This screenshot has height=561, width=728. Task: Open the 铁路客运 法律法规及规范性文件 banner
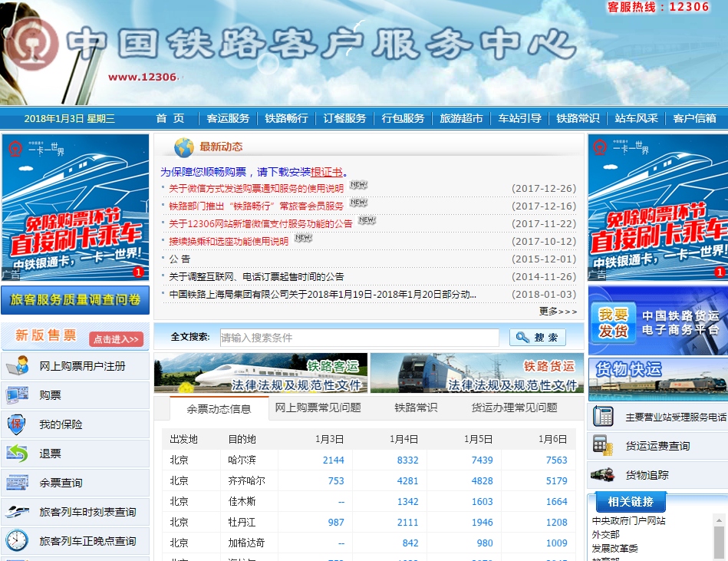point(261,373)
